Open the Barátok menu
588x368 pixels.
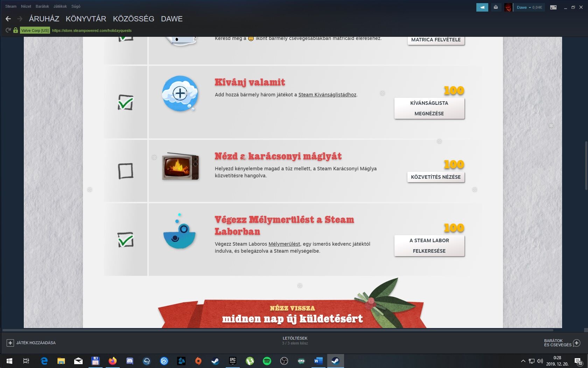(x=42, y=6)
